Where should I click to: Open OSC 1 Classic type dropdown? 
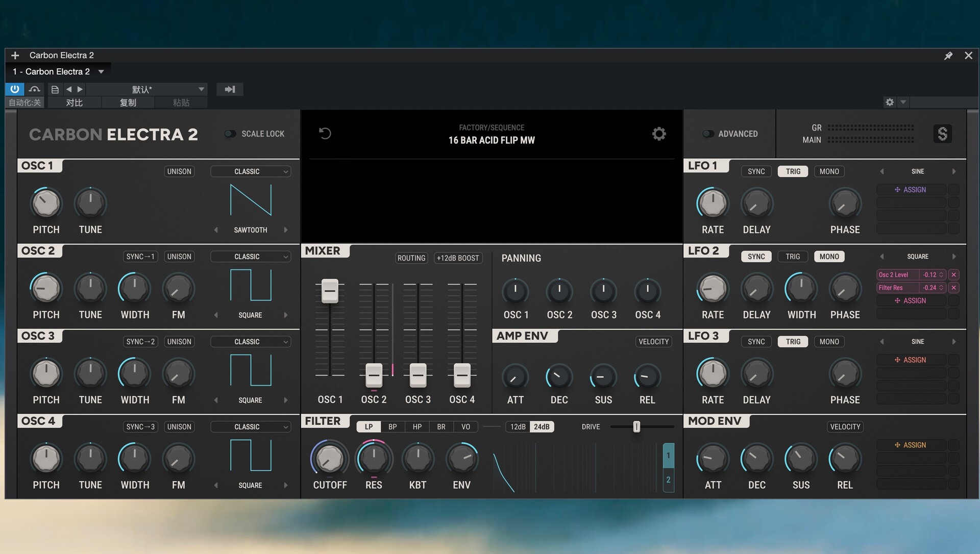tap(251, 171)
